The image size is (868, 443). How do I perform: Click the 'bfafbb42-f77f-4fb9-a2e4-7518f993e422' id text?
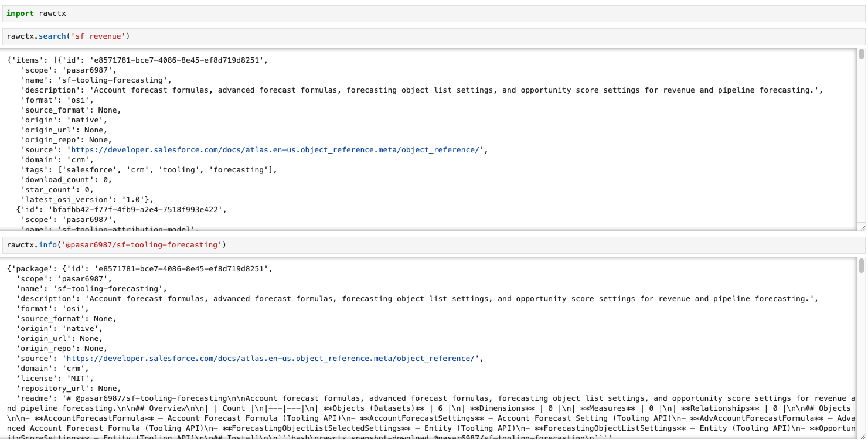137,210
